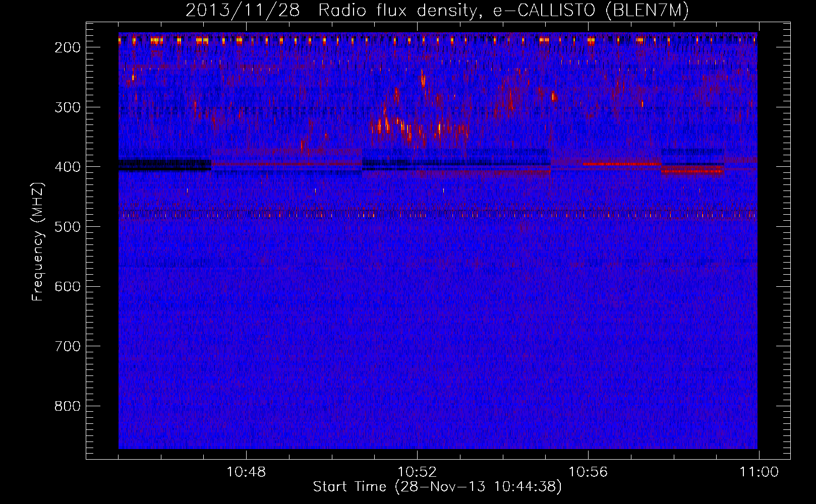
Task: Click the 200 frequency tick label
Action: pos(68,47)
